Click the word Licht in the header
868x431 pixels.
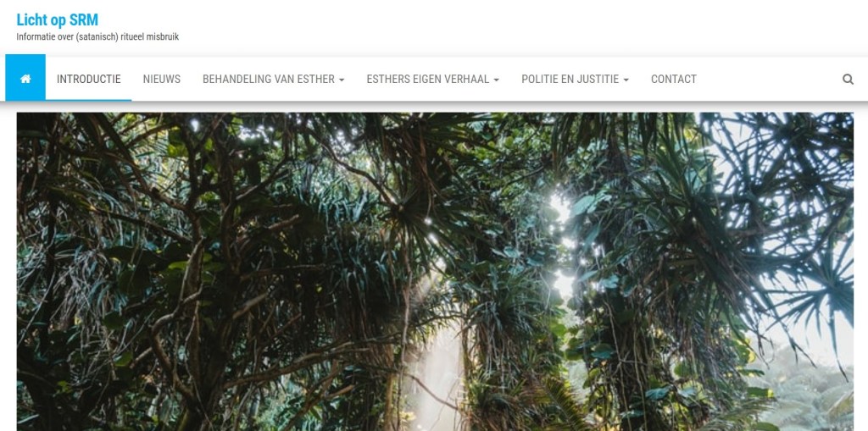click(30, 20)
